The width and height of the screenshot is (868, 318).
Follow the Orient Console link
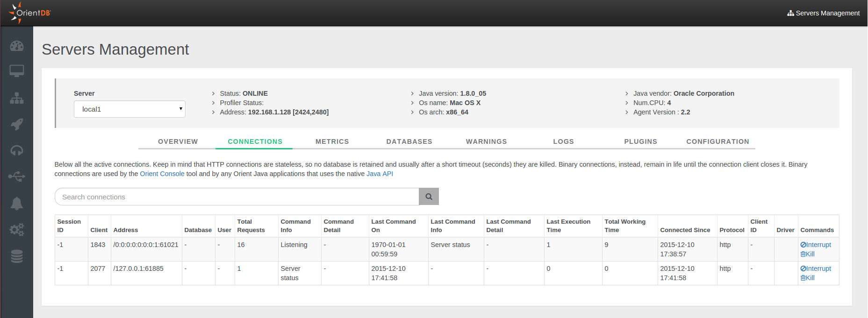tap(162, 174)
